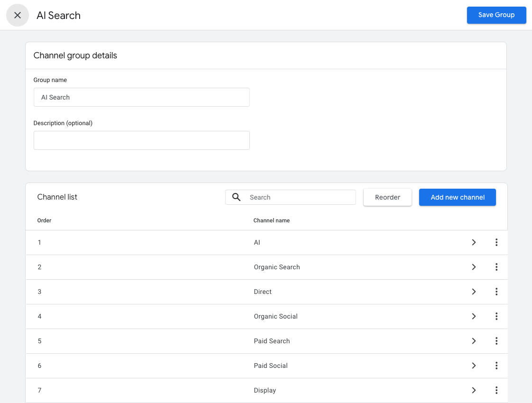This screenshot has height=403, width=532.
Task: Open more options for Direct channel
Action: [496, 292]
